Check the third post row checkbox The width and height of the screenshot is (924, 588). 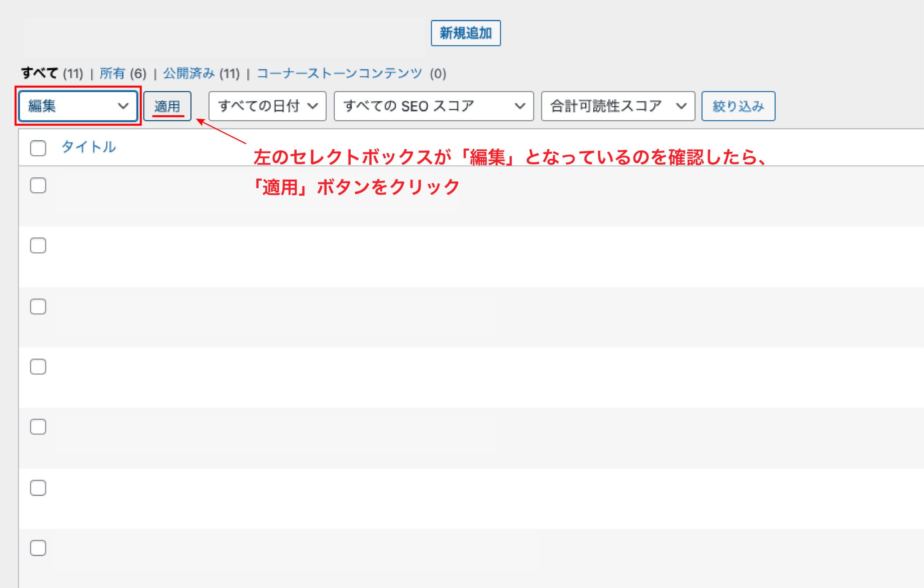tap(37, 307)
